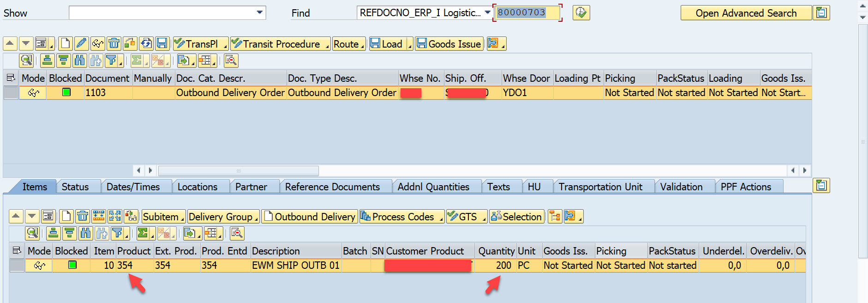Click the trash delete icon in header toolbar
This screenshot has height=303, width=868.
(x=114, y=44)
